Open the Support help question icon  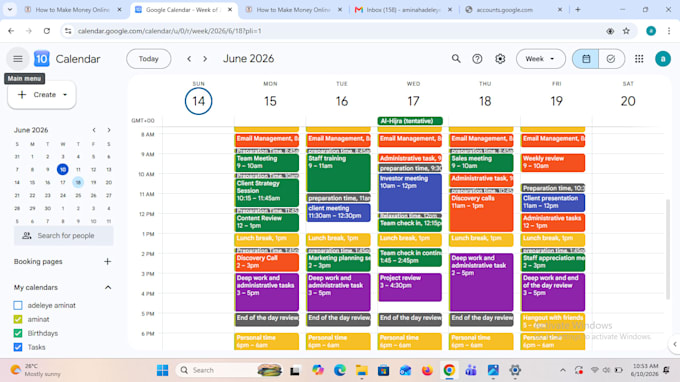tap(477, 59)
